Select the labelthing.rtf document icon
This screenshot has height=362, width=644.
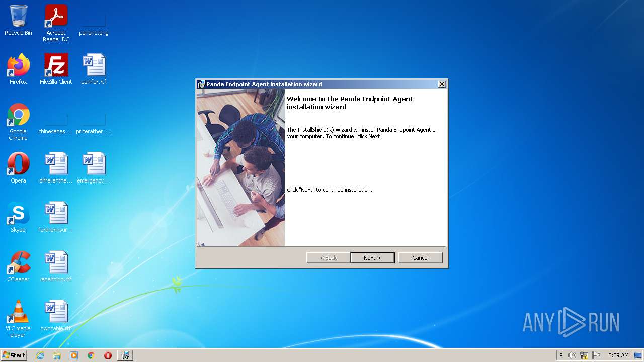point(56,266)
